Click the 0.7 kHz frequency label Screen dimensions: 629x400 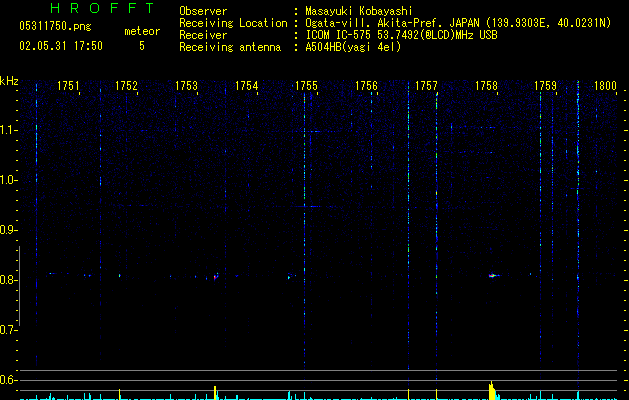click(x=8, y=330)
